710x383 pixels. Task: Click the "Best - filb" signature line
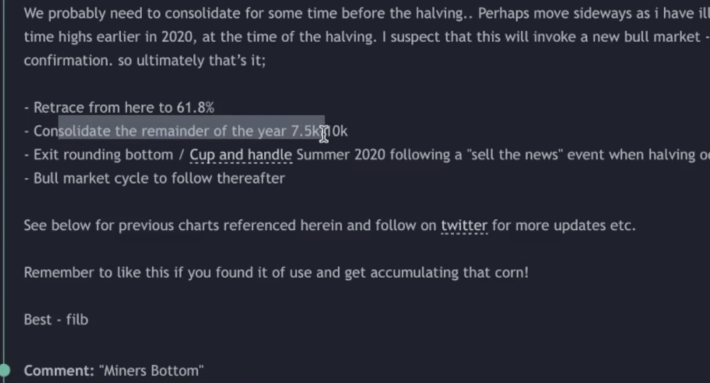56,320
